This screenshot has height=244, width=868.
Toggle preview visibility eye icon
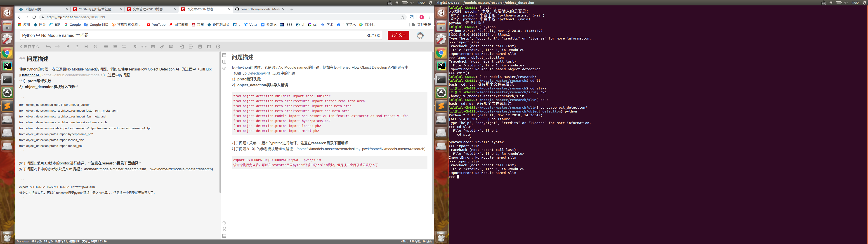tap(224, 68)
